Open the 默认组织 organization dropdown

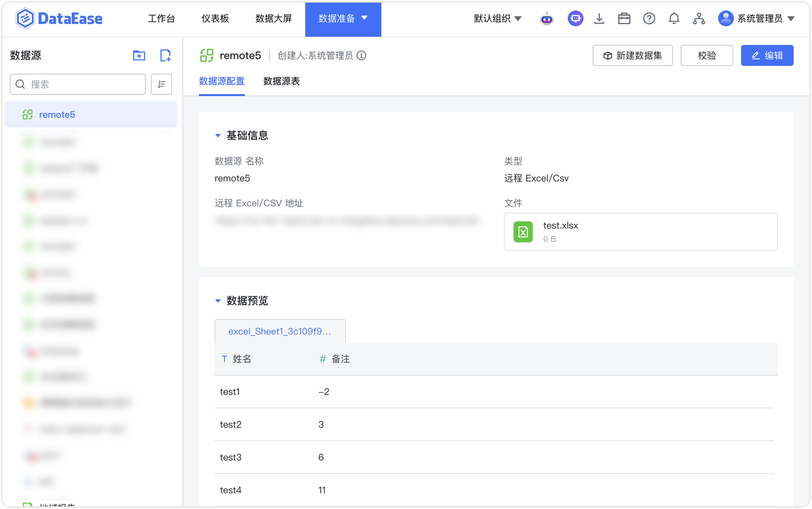pos(498,18)
